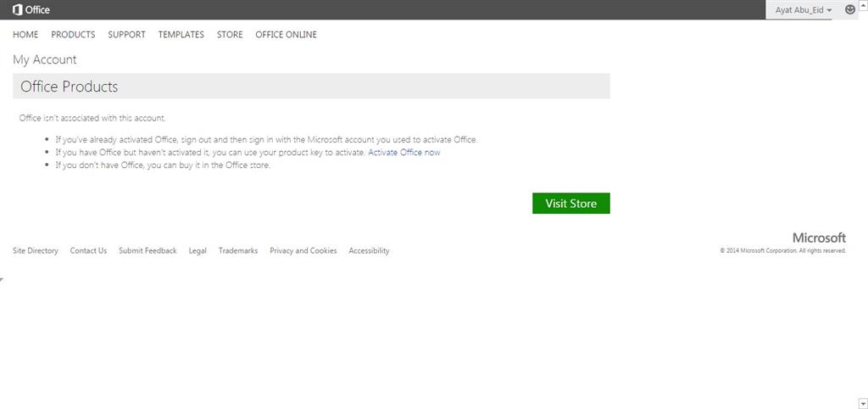
Task: Go to the HOME menu item
Action: pyautogui.click(x=25, y=34)
